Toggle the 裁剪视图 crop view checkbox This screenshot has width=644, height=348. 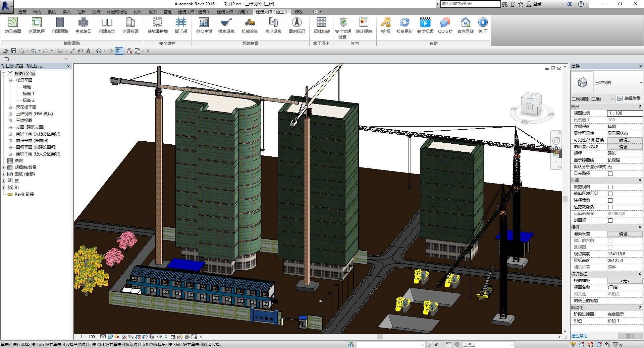click(x=610, y=187)
